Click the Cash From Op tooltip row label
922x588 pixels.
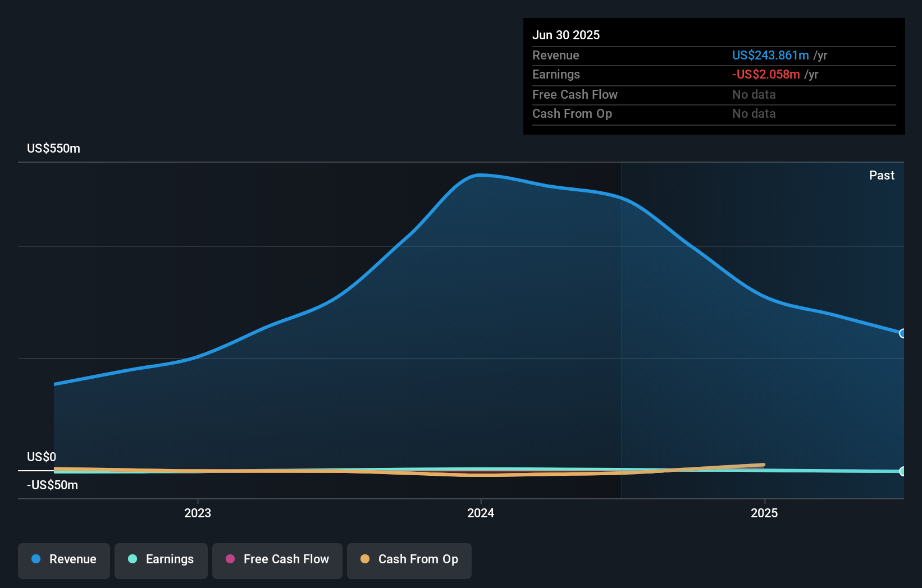click(x=572, y=113)
